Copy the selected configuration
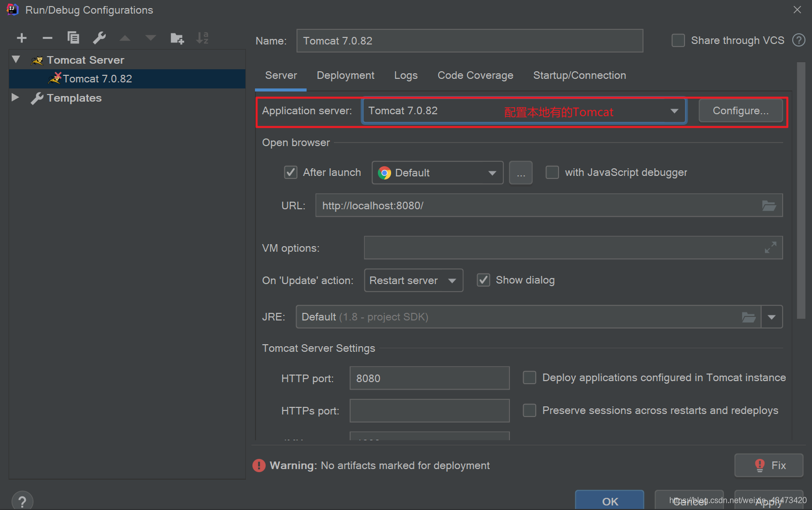 [x=73, y=38]
